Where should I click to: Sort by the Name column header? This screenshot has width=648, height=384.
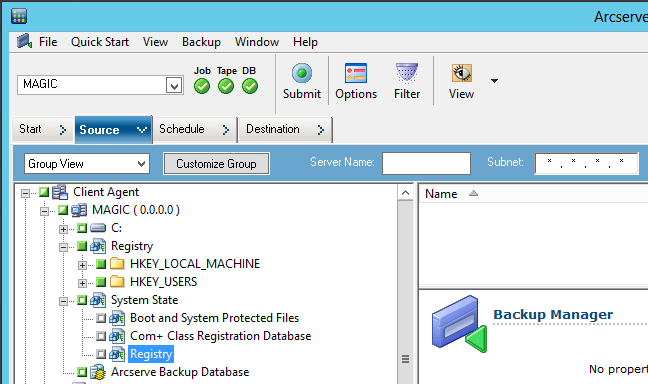(x=441, y=194)
